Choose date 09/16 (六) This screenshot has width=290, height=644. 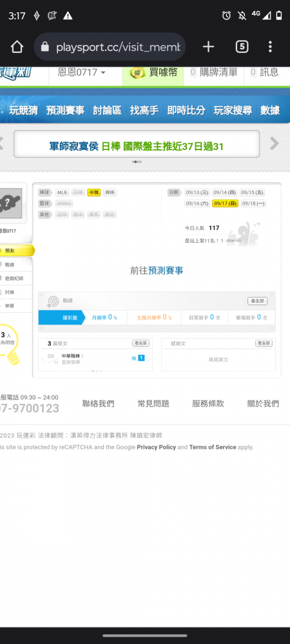[x=197, y=204]
